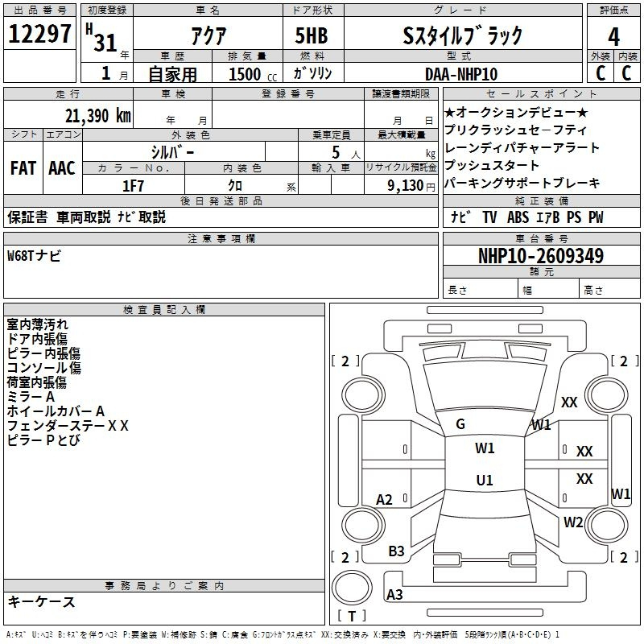Select the inspector note 荷室内張傷
This screenshot has height=644, width=644.
tap(36, 382)
